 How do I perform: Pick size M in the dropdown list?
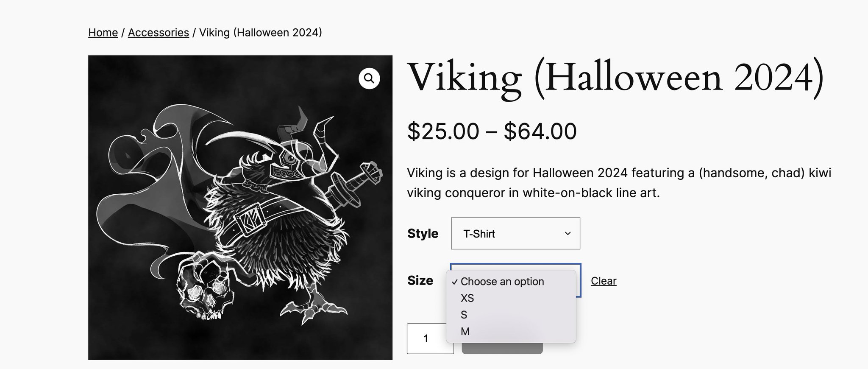click(x=465, y=331)
